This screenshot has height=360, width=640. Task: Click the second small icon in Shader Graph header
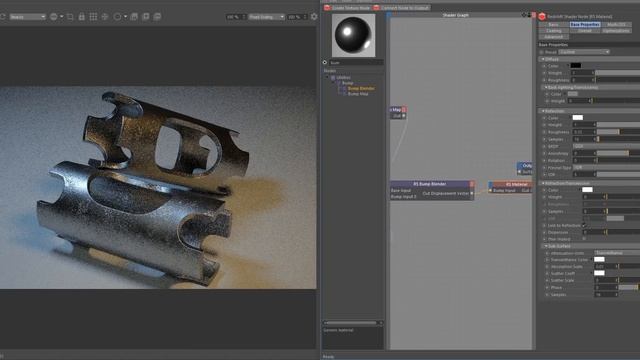[x=529, y=15]
